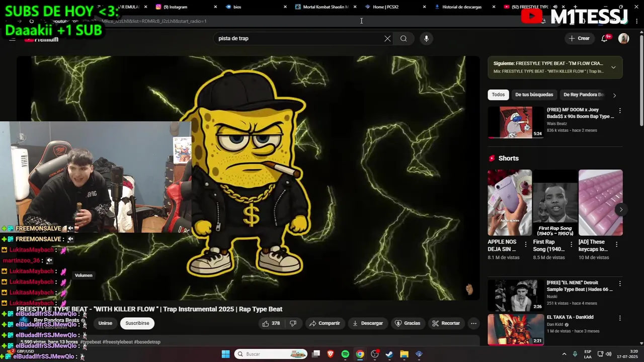Like the video with 378 likes
Viewport: 644px width, 362px height.
coord(271,323)
